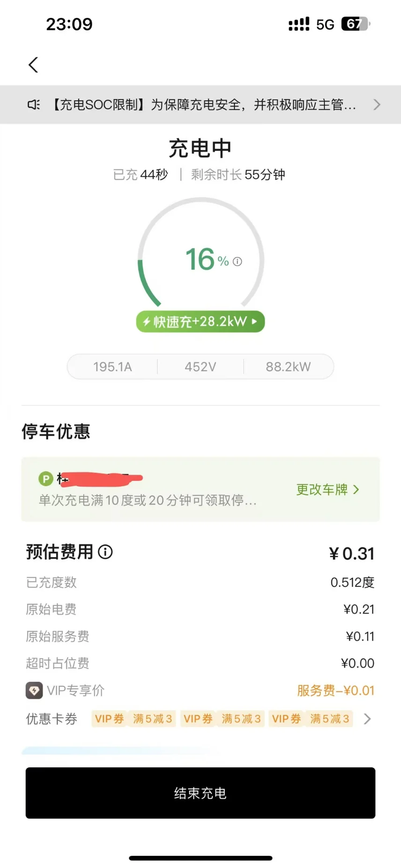Tap the chevron after 更改车牌
Viewport: 401px width, 868px height.
[x=356, y=490]
